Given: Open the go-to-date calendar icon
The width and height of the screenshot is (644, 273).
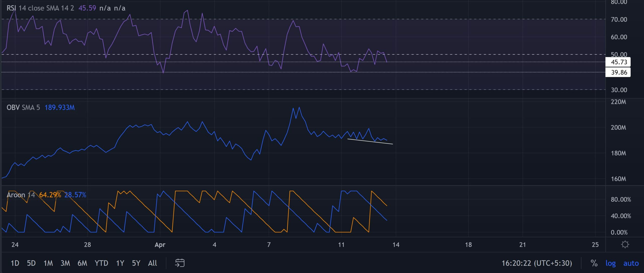Looking at the screenshot, I should [180, 263].
